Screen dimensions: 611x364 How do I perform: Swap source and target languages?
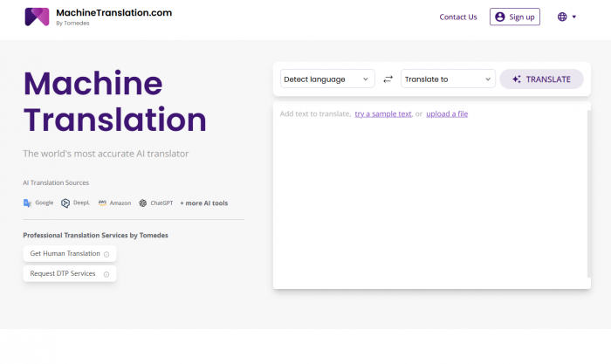tap(388, 79)
